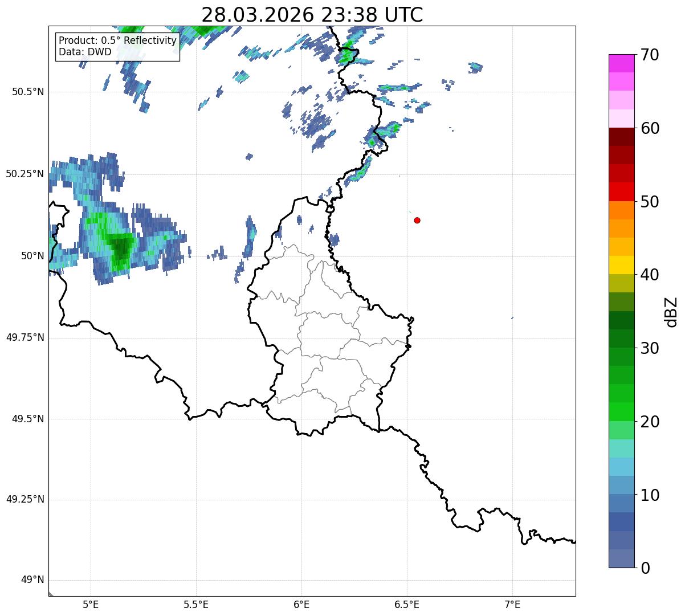This screenshot has height=616, width=685.
Task: Click colorbar tick label 30
Action: point(650,348)
